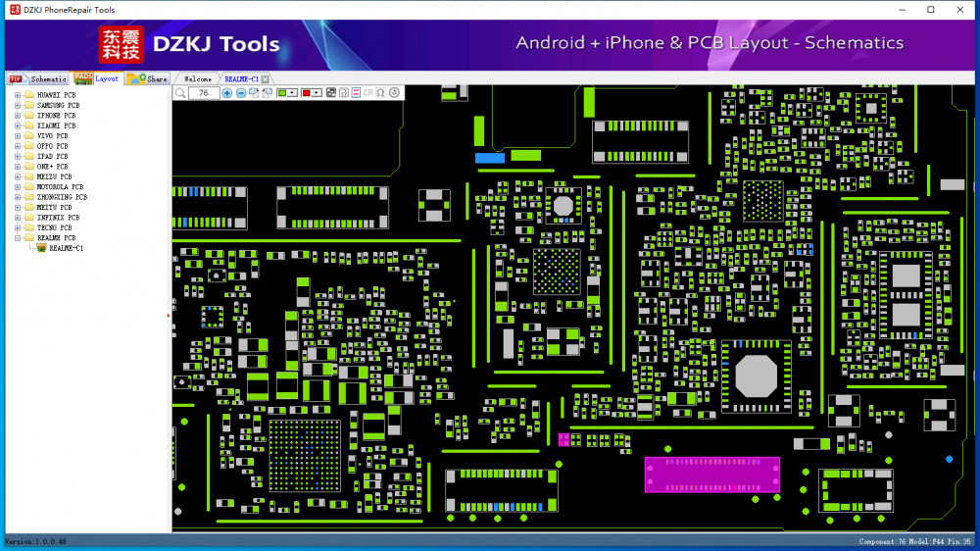980x551 pixels.
Task: Click the CR toolbar icon
Action: tap(368, 93)
